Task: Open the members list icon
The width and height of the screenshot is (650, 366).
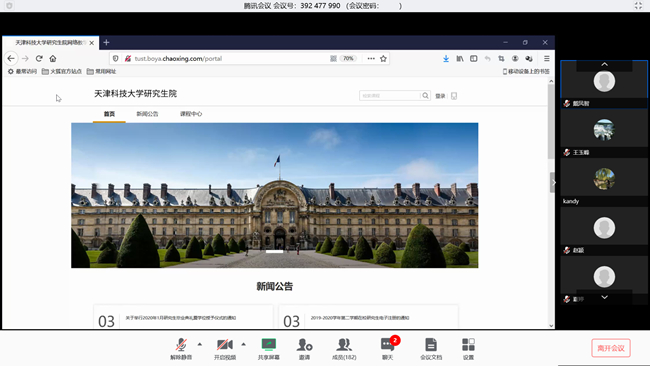Action: 344,344
